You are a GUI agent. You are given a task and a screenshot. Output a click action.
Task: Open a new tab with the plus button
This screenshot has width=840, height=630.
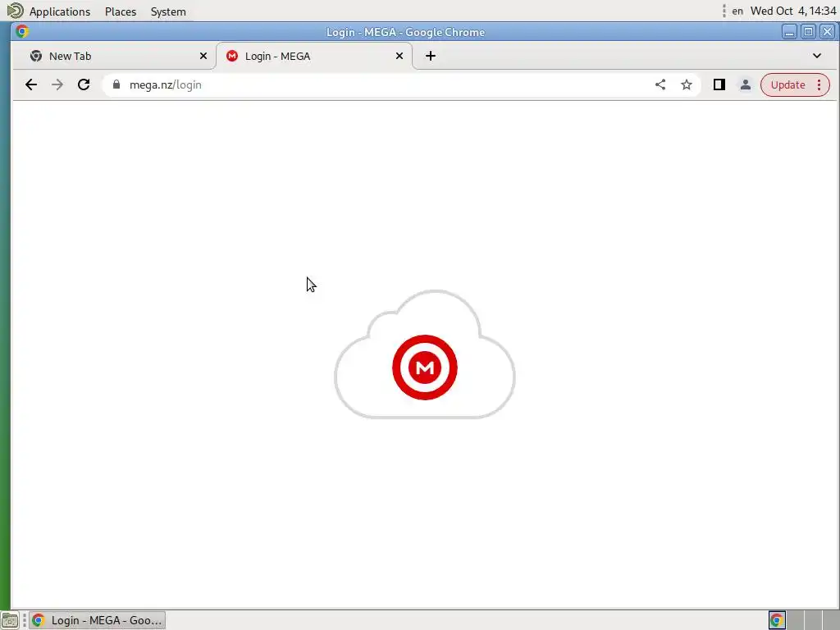click(430, 56)
